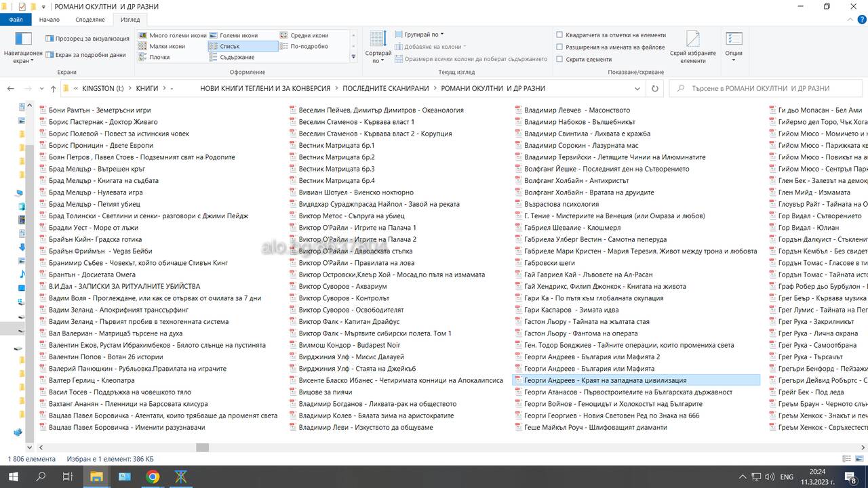Click the horizontal scrollbar thumb
This screenshot has height=488, width=868.
pyautogui.click(x=202, y=447)
